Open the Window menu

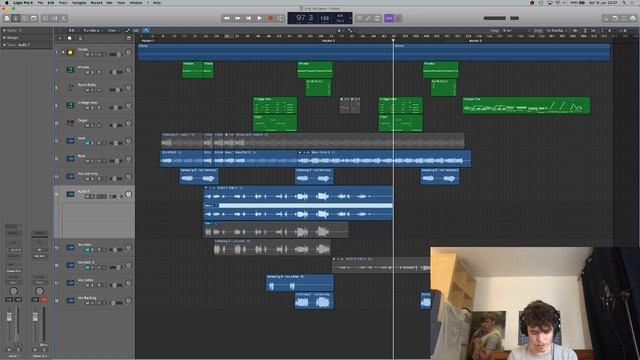[136, 2]
